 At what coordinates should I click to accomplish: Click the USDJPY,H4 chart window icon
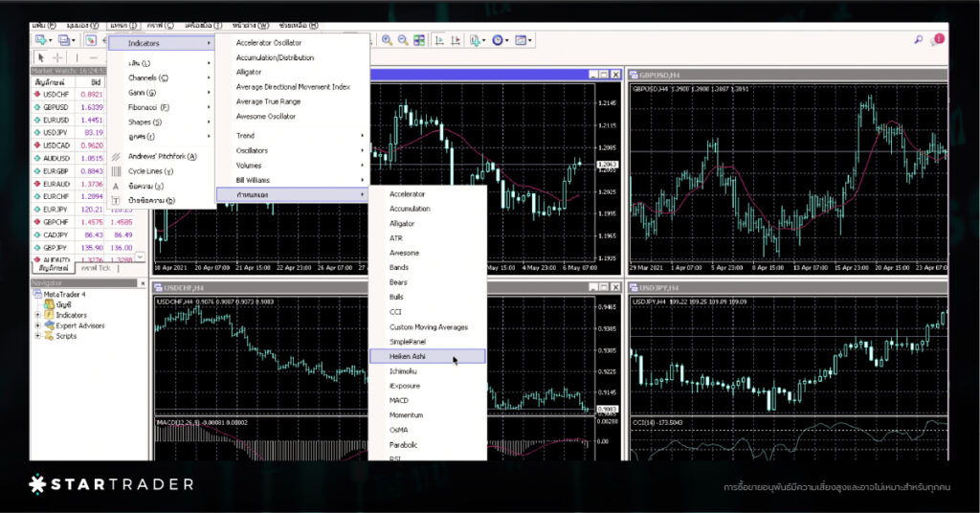[x=634, y=288]
